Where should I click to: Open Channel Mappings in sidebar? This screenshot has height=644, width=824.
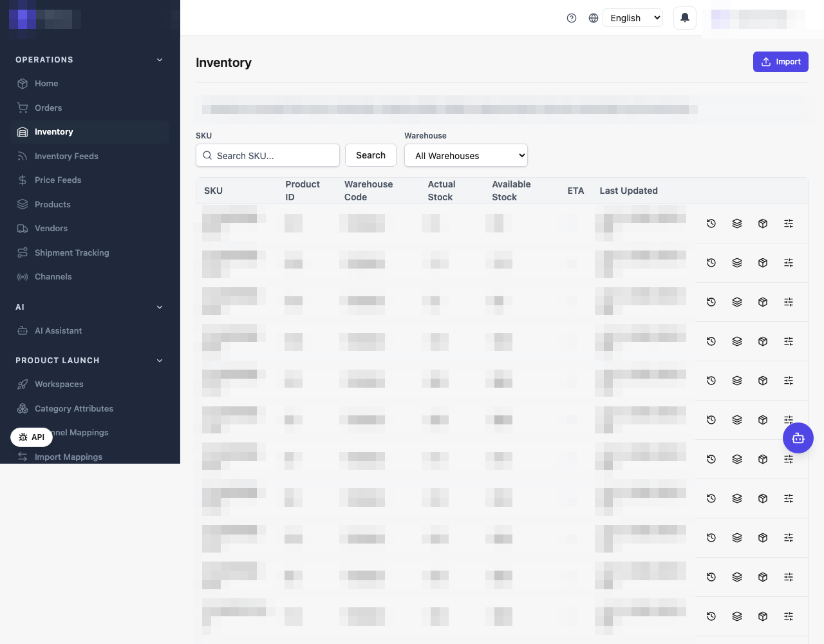coord(90,432)
